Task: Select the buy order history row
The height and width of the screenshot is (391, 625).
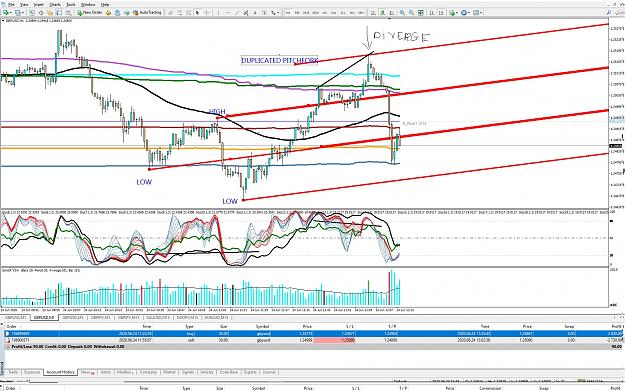Action: 312,333
